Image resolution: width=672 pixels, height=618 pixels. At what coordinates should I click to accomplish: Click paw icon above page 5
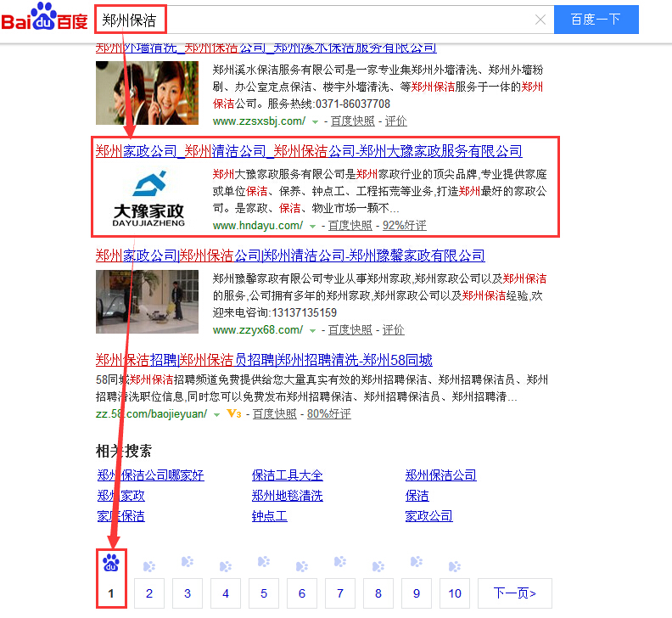[x=264, y=562]
